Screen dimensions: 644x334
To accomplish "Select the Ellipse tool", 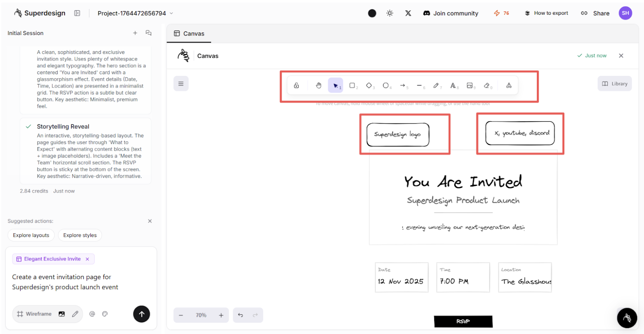I will pos(386,85).
